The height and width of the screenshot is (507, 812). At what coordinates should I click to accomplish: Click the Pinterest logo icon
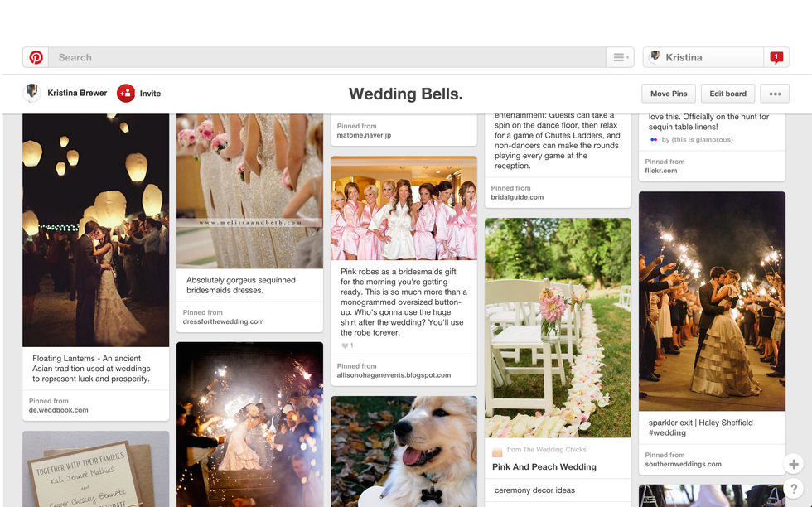(x=36, y=57)
